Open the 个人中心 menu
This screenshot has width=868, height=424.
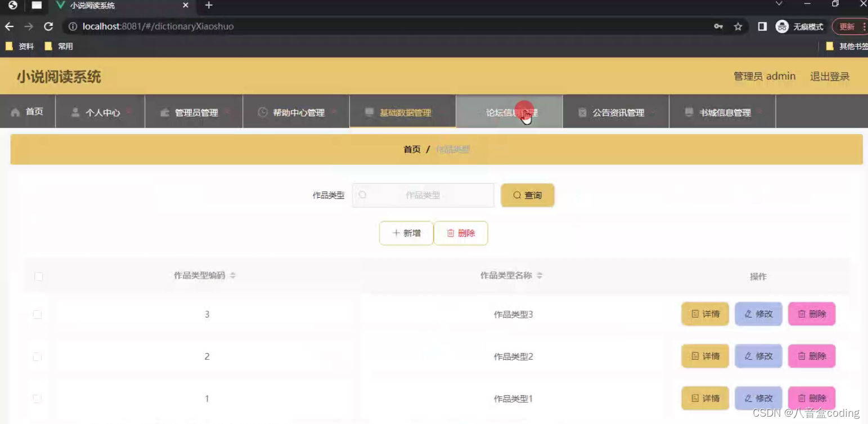(100, 112)
